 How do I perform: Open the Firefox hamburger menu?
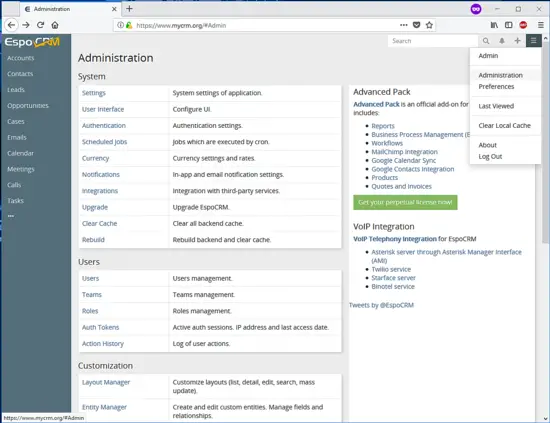[x=541, y=25]
